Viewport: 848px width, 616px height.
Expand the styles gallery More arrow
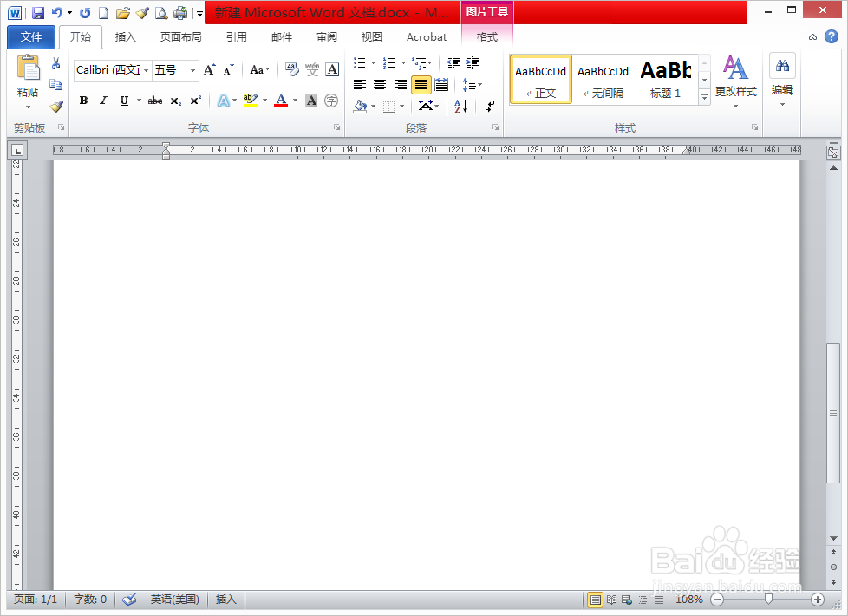[704, 98]
